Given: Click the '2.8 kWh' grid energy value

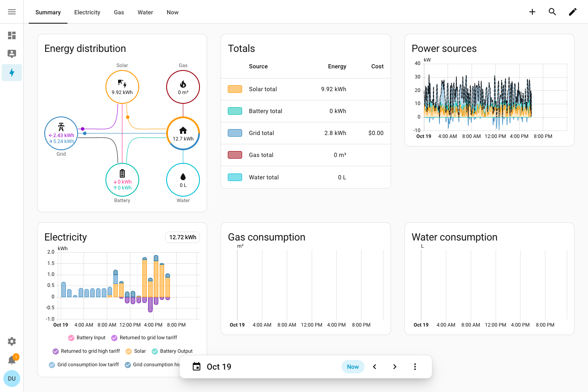Looking at the screenshot, I should coord(335,133).
